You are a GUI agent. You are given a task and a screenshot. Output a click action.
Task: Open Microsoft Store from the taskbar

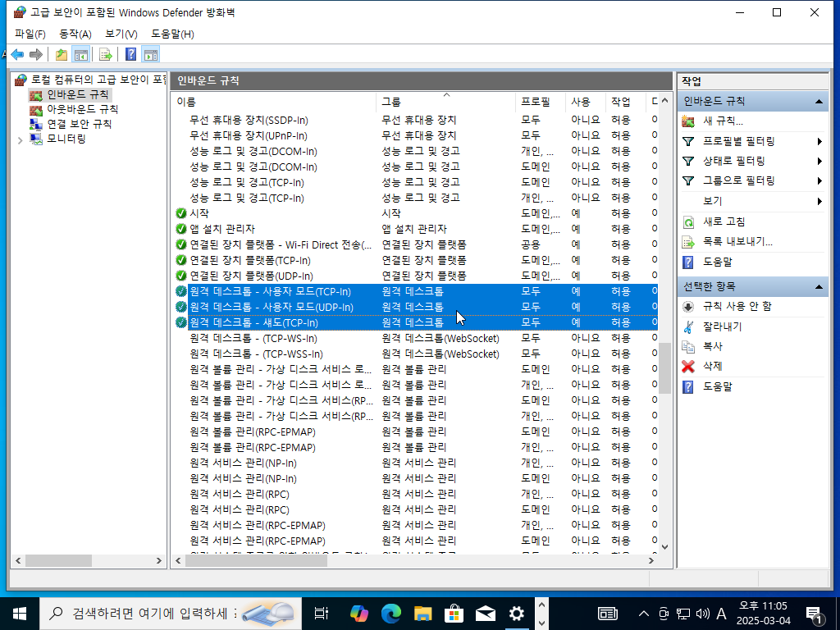coord(454,614)
